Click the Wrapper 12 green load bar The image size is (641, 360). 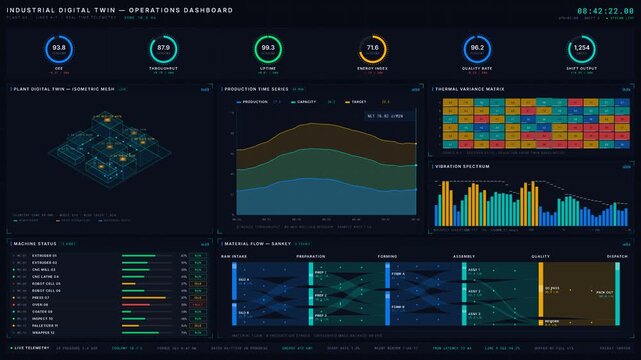pyautogui.click(x=140, y=333)
